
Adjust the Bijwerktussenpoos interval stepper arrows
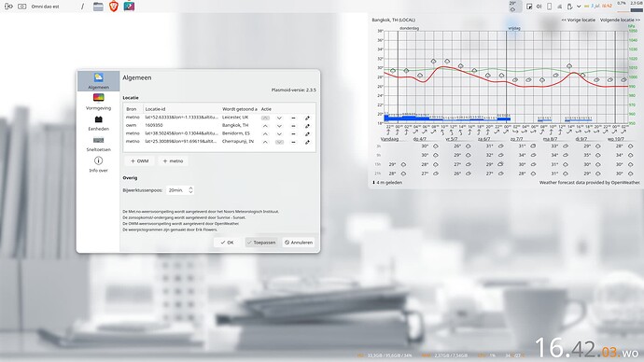point(190,190)
